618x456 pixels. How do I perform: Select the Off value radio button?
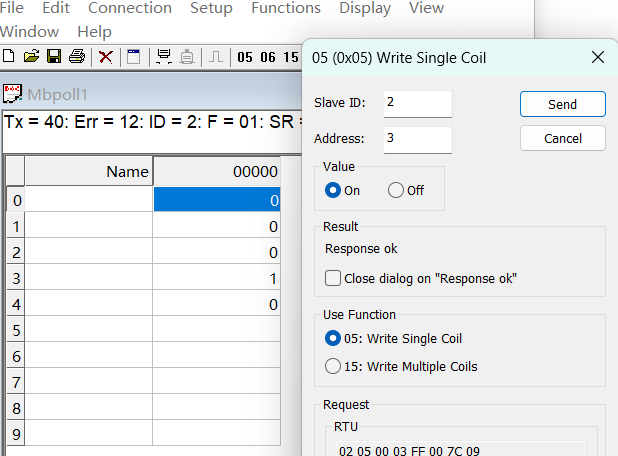(x=396, y=190)
